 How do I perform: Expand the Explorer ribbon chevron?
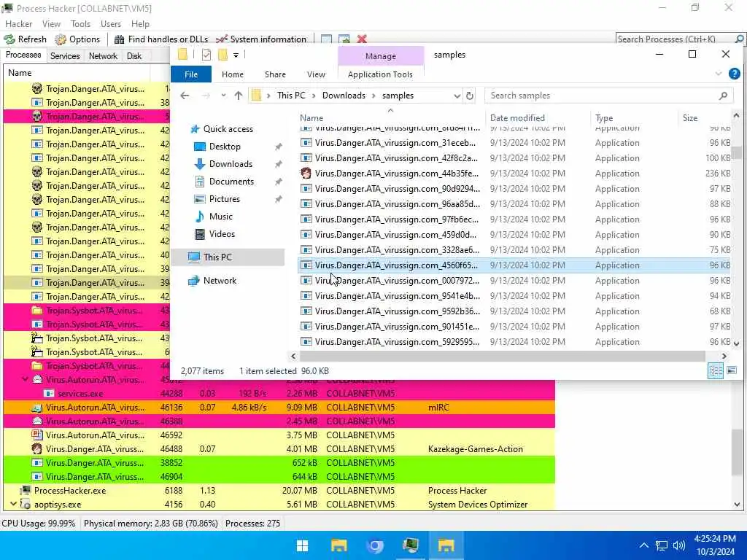point(719,74)
